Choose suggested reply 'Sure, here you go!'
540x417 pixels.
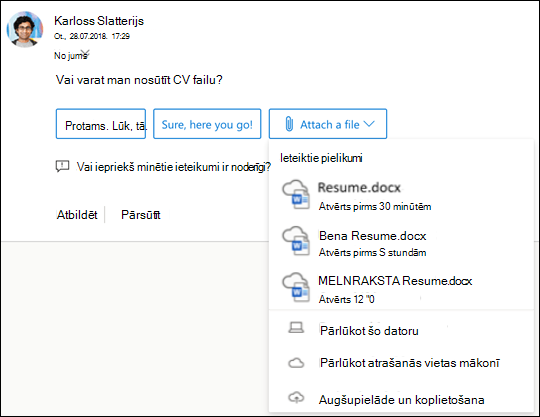tap(207, 124)
